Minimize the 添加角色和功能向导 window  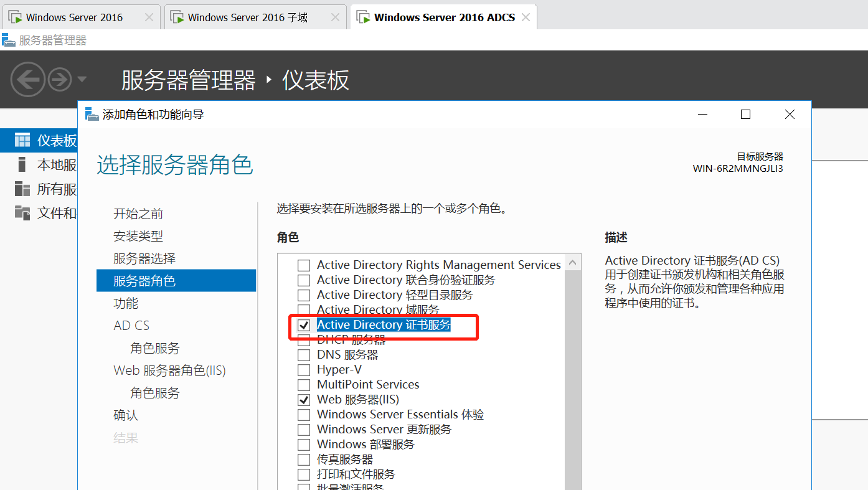coord(702,115)
